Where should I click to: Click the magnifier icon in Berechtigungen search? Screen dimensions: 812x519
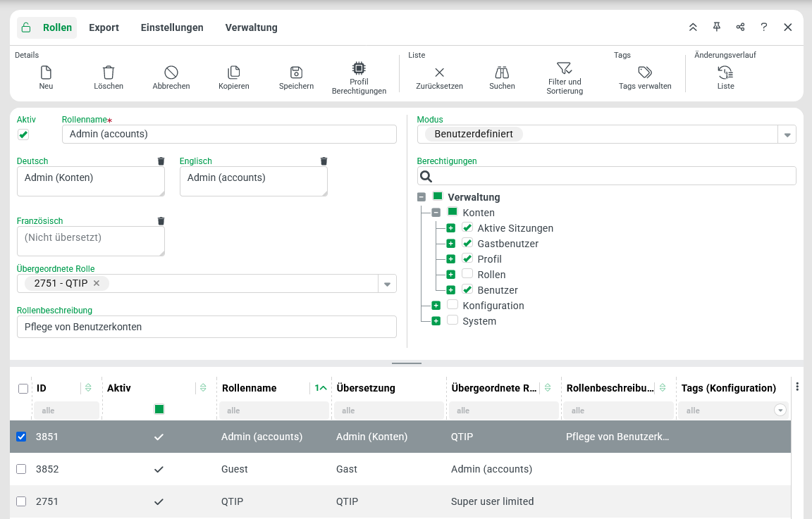click(426, 177)
